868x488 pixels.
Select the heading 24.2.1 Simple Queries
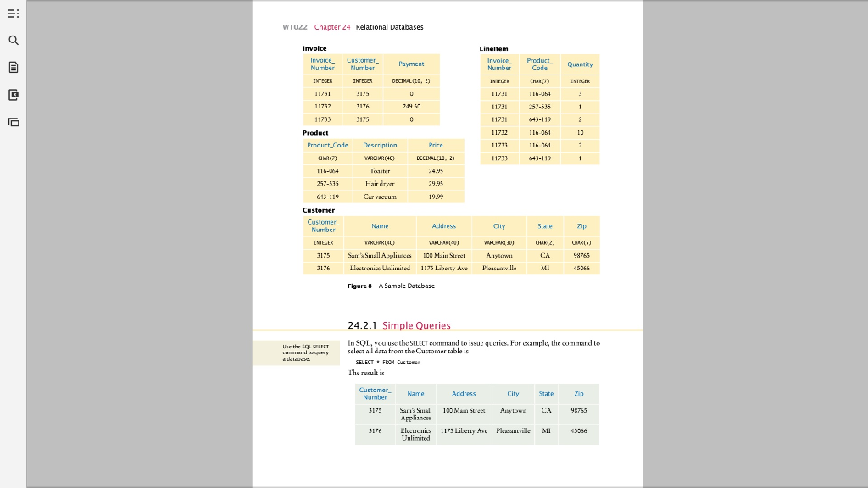click(398, 325)
